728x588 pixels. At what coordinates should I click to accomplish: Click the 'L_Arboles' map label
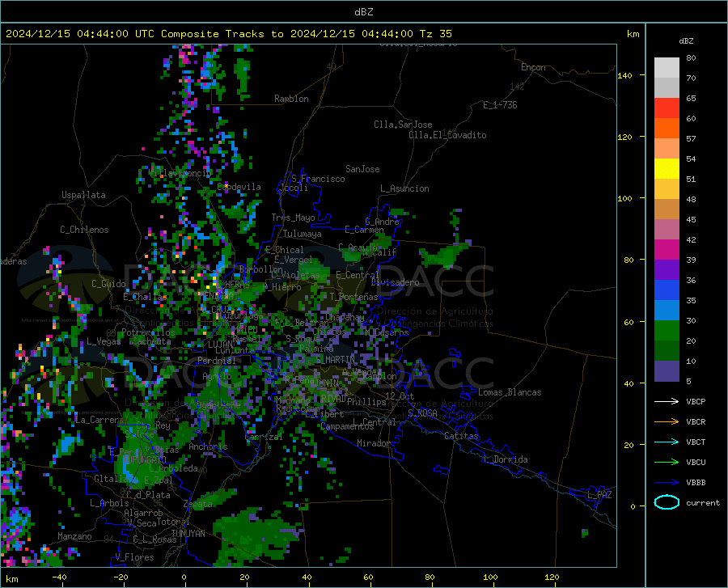109,502
